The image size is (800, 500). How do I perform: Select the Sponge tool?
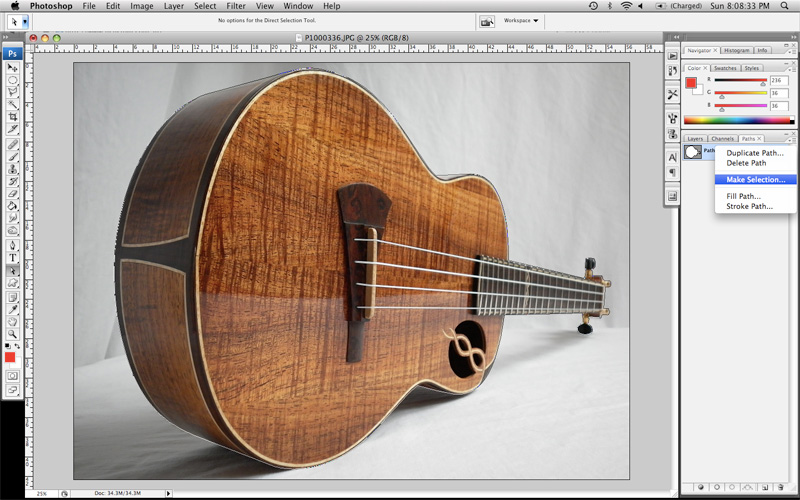coord(13,230)
